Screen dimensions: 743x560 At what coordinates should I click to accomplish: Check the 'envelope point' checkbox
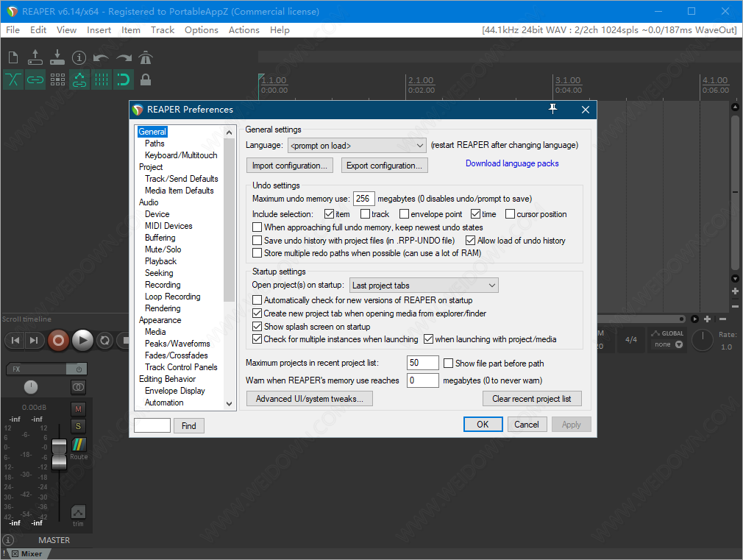point(404,214)
